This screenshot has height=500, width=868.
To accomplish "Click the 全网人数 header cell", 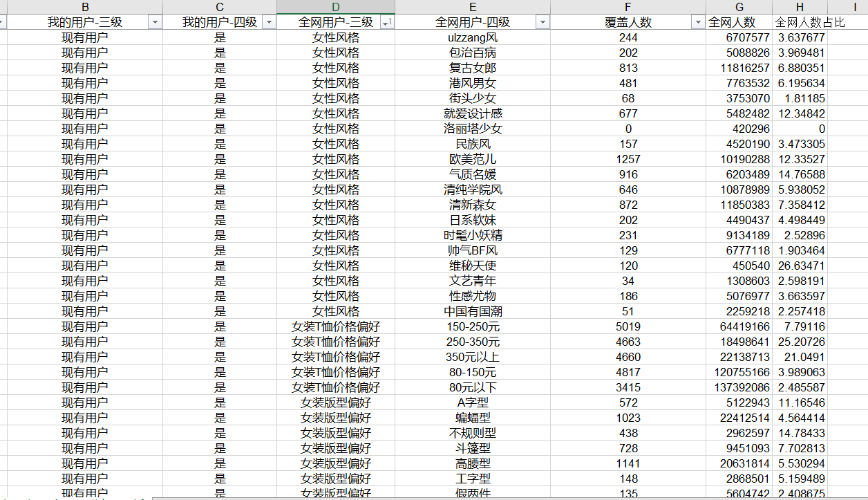I will coord(739,22).
